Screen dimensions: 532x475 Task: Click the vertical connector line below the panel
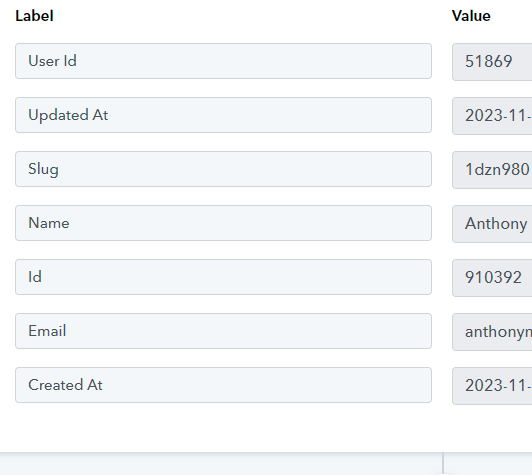pyautogui.click(x=443, y=463)
